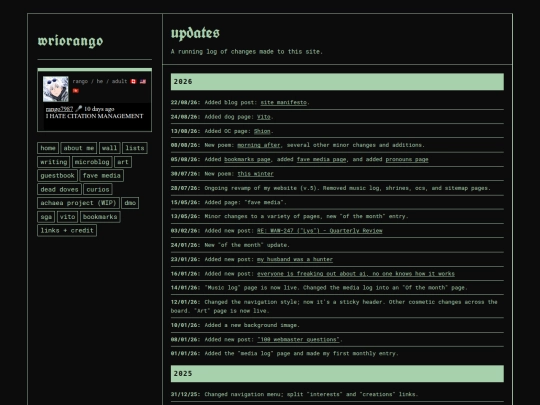Image resolution: width=540 pixels, height=405 pixels.
Task: Click the Canada flag icon in profile
Action: pos(133,82)
